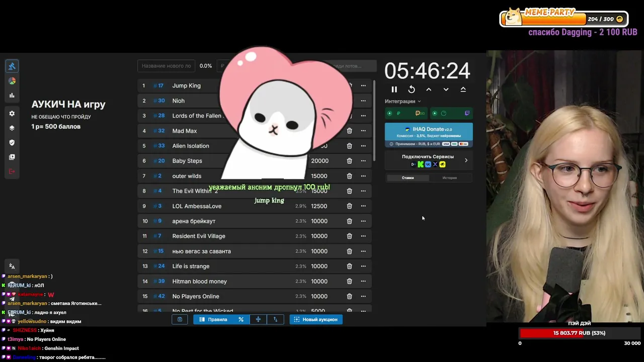
Task: Open more options for Jump King
Action: (x=363, y=85)
